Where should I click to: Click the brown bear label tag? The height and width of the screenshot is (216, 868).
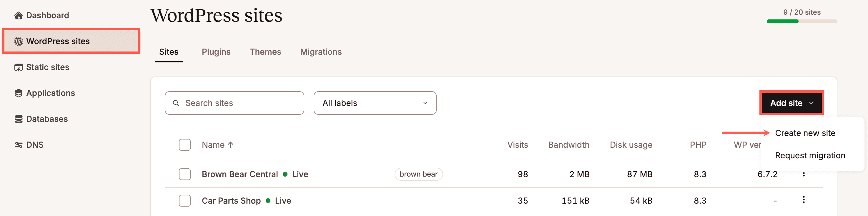(418, 174)
